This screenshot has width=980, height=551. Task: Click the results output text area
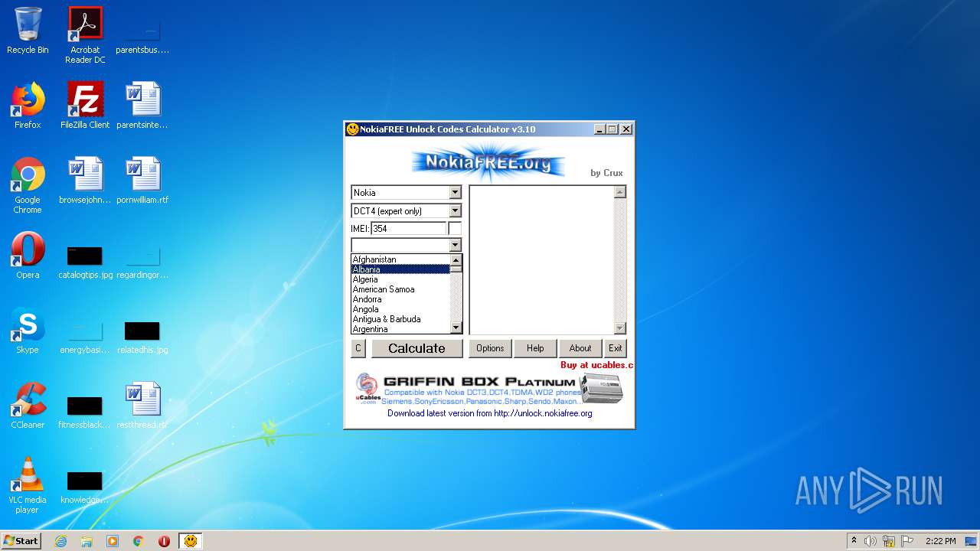541,260
